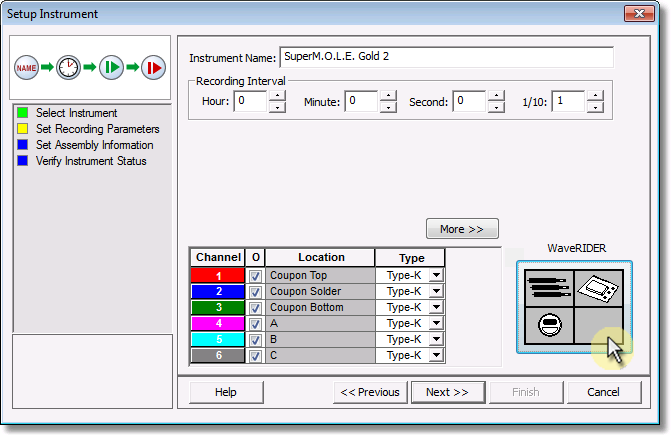Screen dimensions: 672x437
Task: Click the blue channel 2 color cell
Action: [x=218, y=291]
